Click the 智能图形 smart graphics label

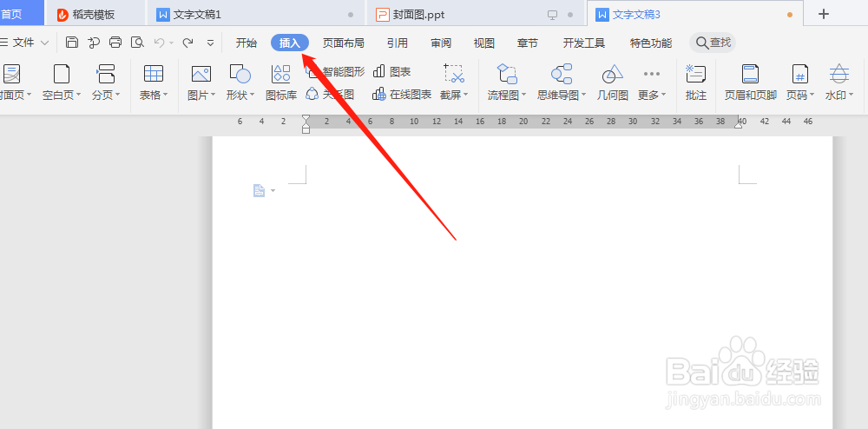pos(343,72)
